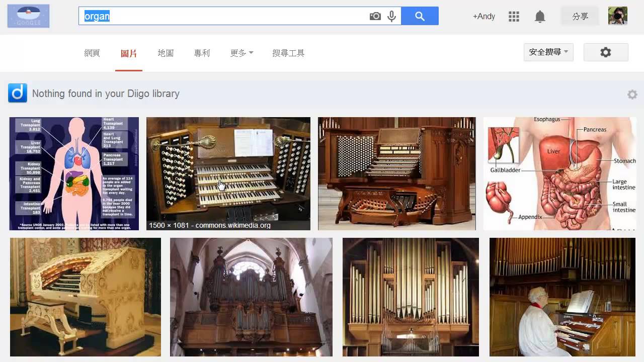Click the 分享 share button
The image size is (644, 362).
pyautogui.click(x=580, y=16)
